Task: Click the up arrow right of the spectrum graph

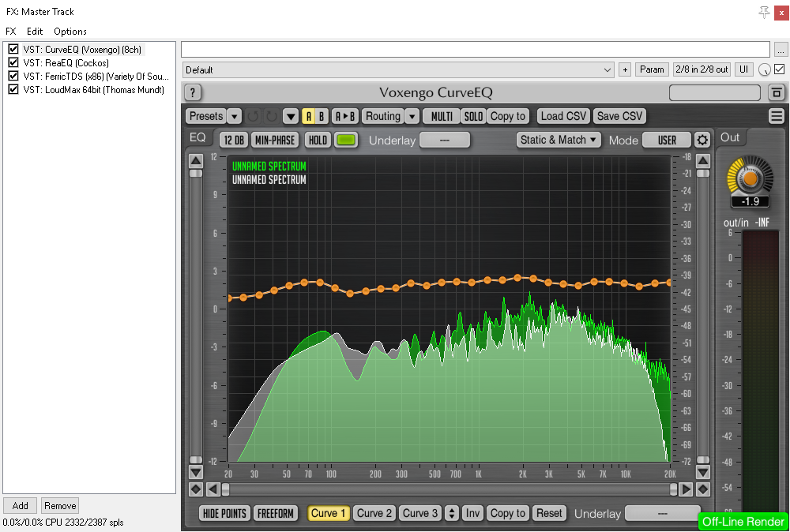Action: 703,160
